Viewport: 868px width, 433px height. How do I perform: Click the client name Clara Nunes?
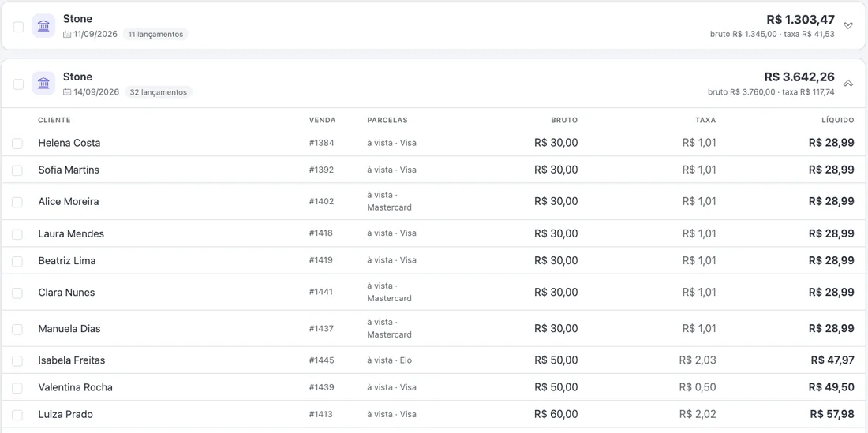[x=66, y=293]
